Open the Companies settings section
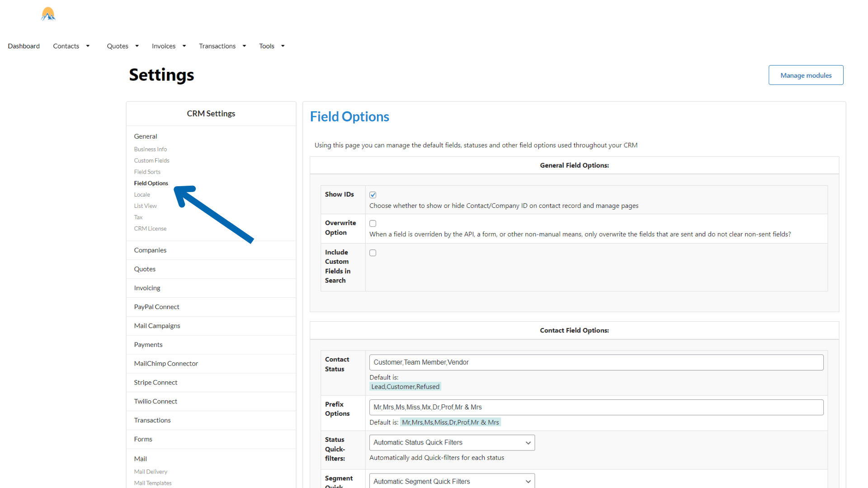868x488 pixels. 150,250
